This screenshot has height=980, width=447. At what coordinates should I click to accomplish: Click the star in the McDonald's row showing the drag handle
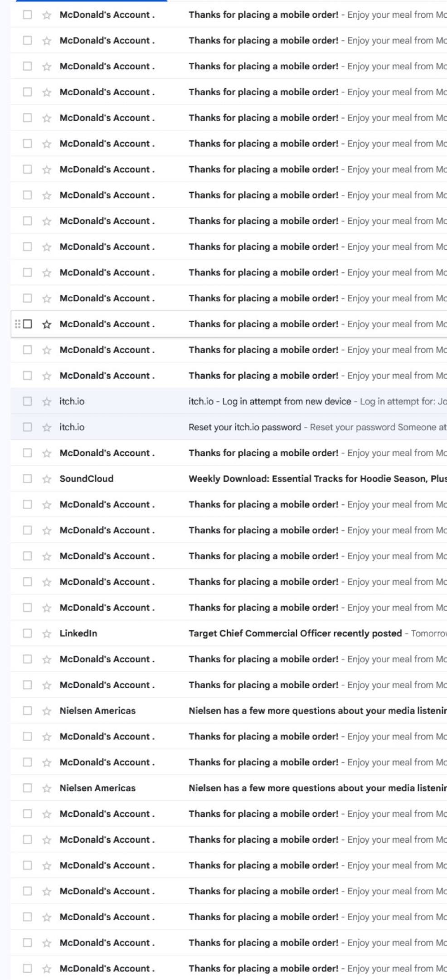[x=47, y=324]
